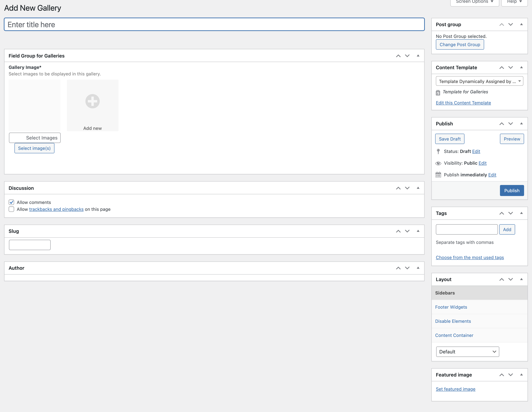Move Discussion panel up
532x412 pixels.
point(398,188)
